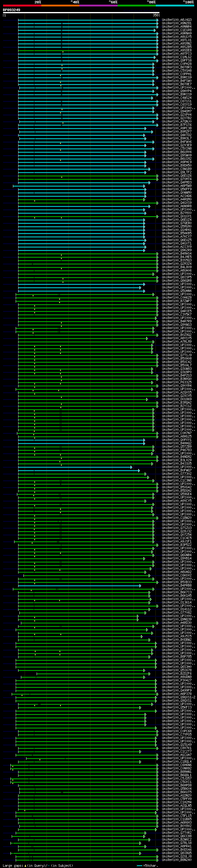Open UniRef100_B4MAS4 label
The height and width of the screenshot is (868, 197).
[177, 253]
